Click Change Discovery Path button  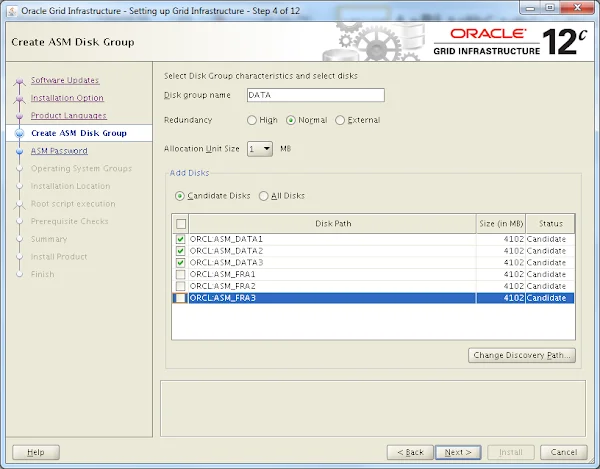pos(522,355)
